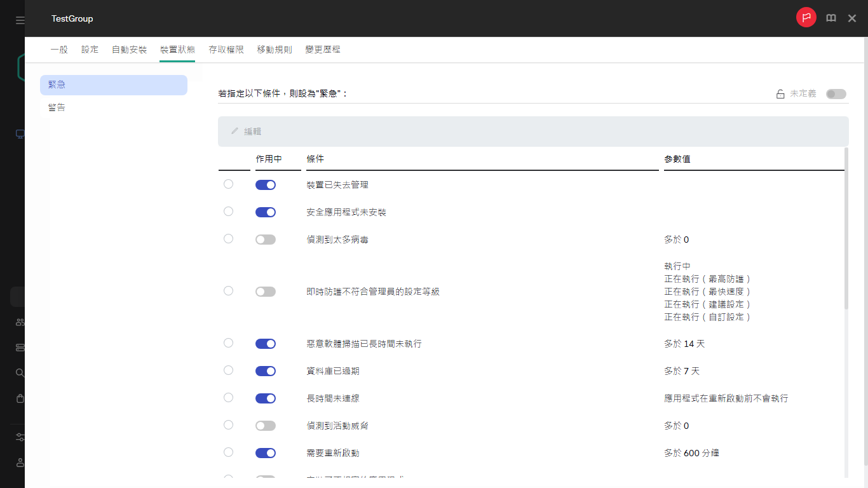
Task: Open the server list icon in sidebar
Action: click(19, 348)
